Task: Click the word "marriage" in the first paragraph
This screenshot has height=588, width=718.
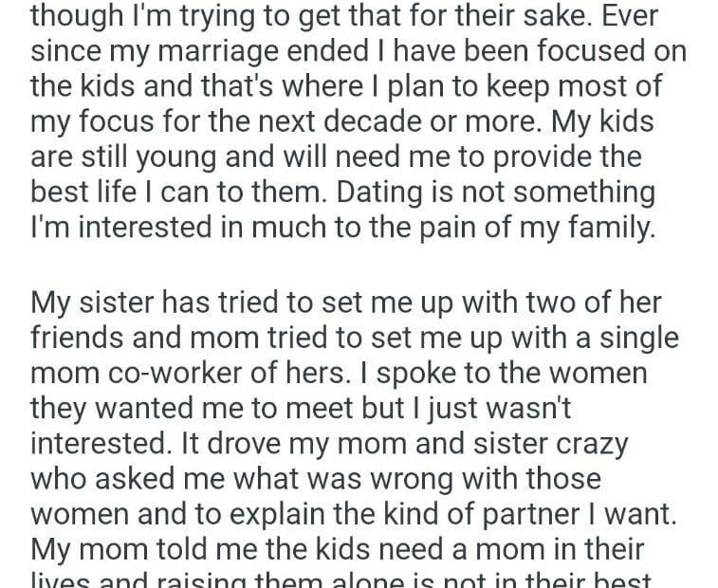Action: [x=220, y=51]
